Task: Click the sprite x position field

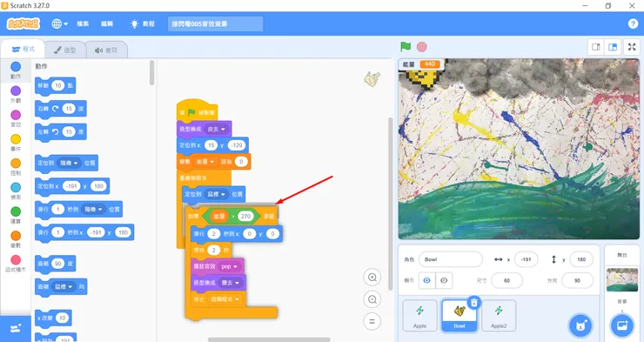Action: tap(526, 259)
